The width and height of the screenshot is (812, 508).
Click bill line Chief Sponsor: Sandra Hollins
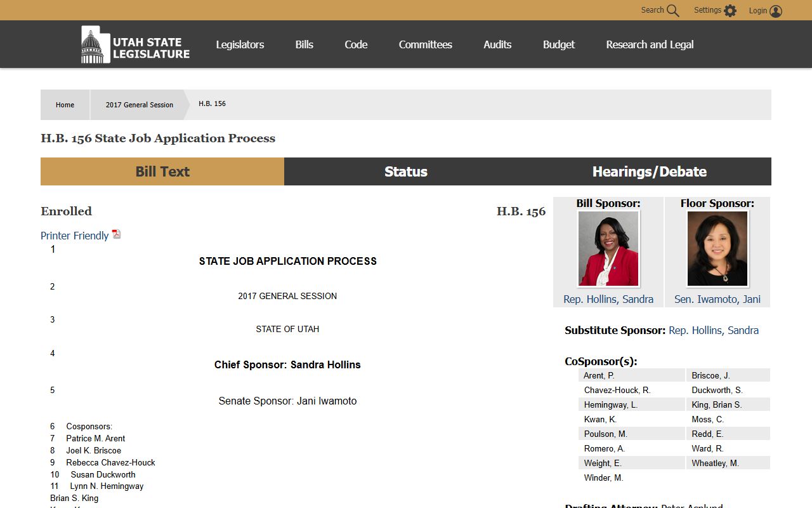tap(287, 364)
